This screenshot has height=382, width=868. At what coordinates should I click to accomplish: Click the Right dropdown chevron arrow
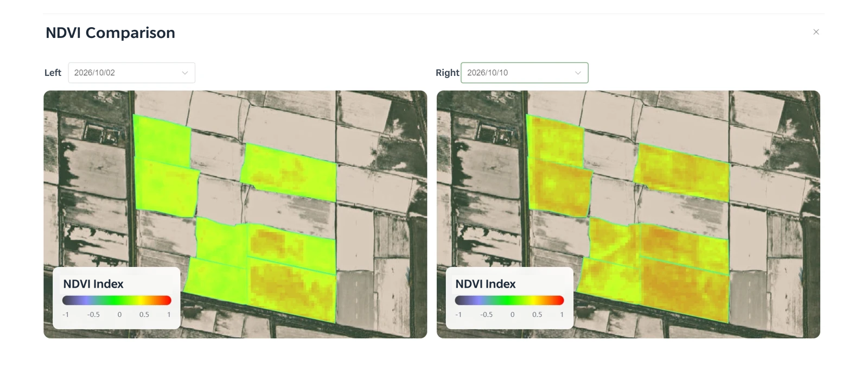[578, 73]
